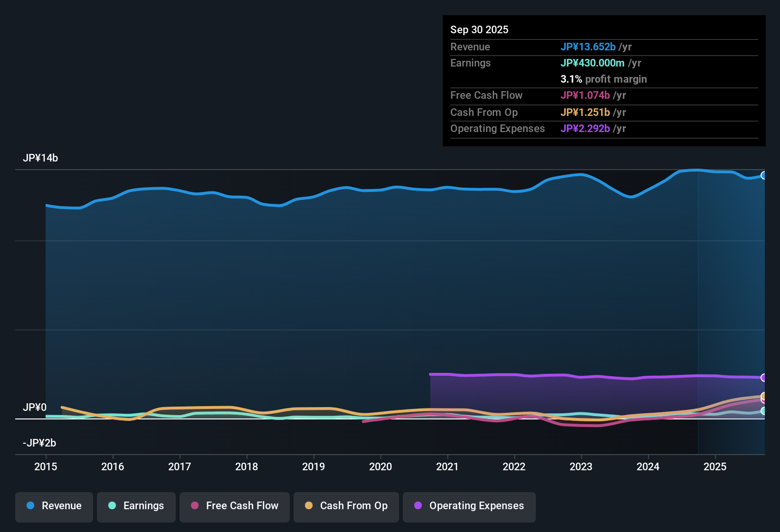
Task: Expand details for Free Cash Flow row
Action: tap(486, 95)
